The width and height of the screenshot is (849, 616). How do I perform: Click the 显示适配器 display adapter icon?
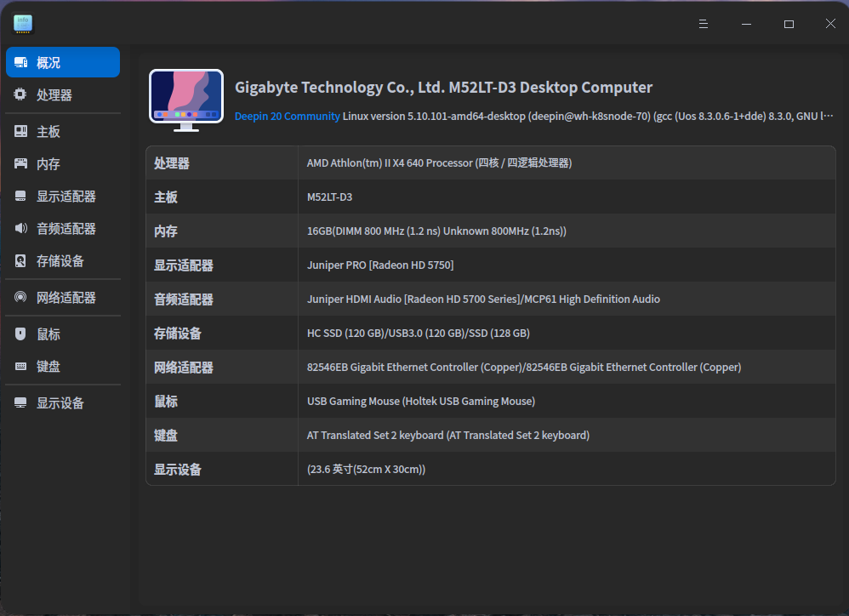click(x=20, y=196)
